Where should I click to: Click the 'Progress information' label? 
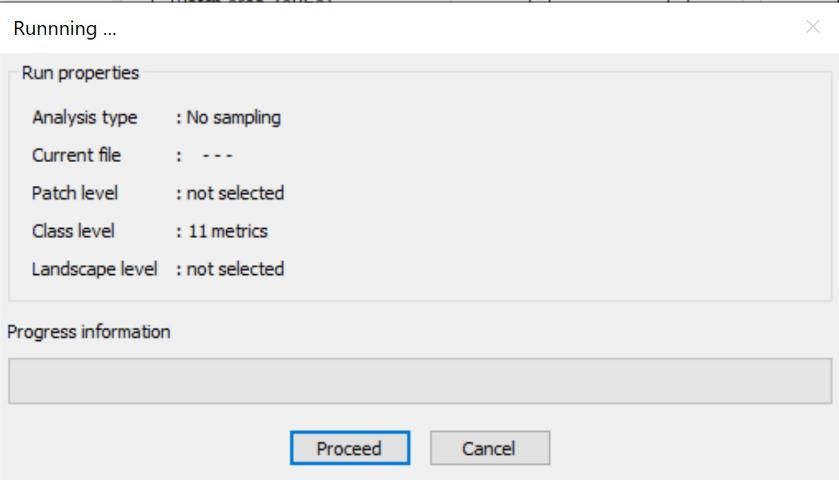click(x=89, y=332)
